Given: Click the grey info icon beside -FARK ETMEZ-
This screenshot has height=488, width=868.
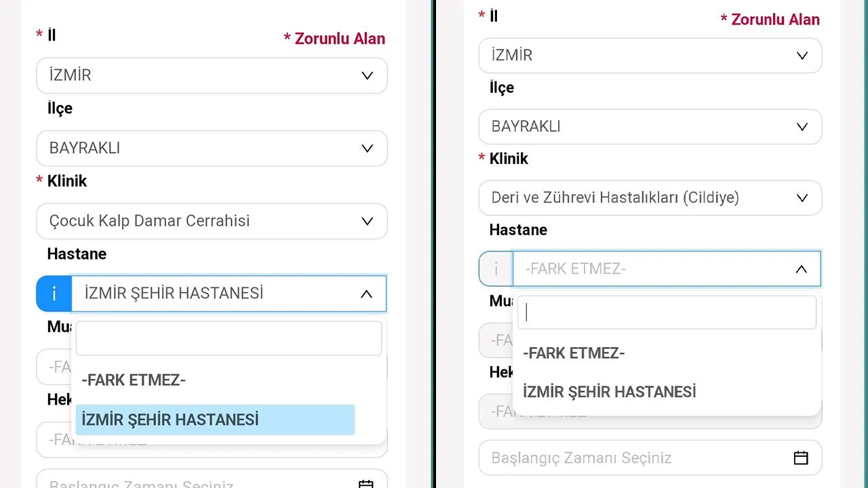Looking at the screenshot, I should click(496, 268).
